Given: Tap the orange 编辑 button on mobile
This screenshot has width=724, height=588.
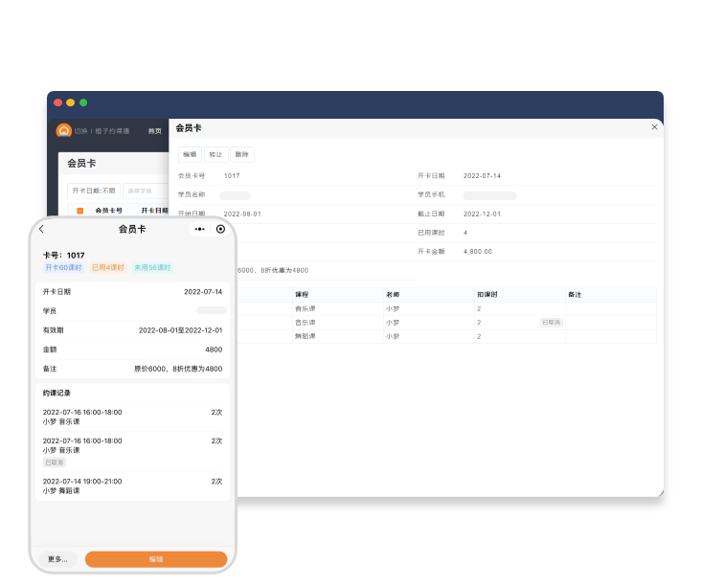Looking at the screenshot, I should pos(156,558).
